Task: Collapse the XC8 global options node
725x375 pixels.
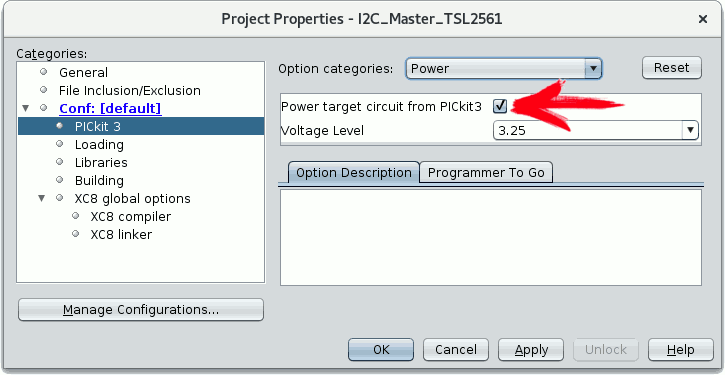Action: click(x=42, y=199)
